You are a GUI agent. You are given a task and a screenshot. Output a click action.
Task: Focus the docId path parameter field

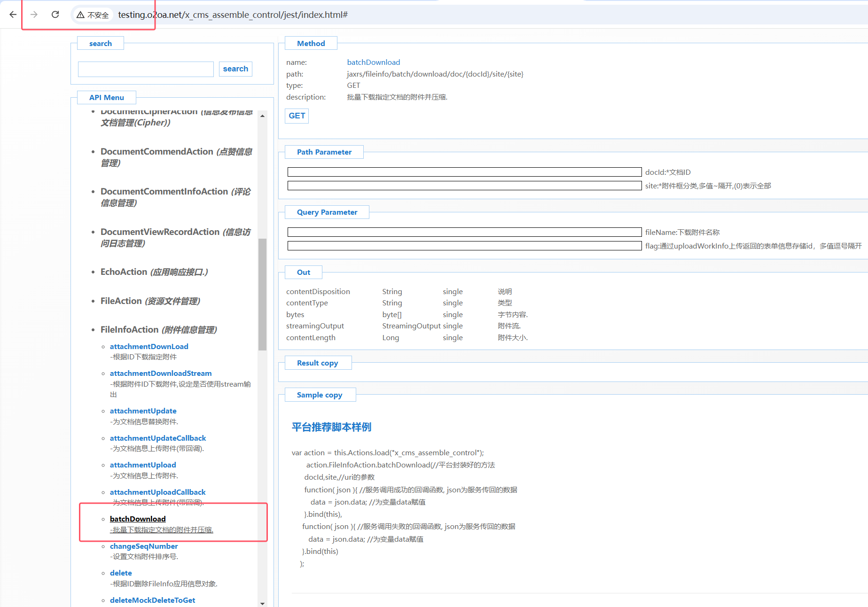pyautogui.click(x=464, y=172)
